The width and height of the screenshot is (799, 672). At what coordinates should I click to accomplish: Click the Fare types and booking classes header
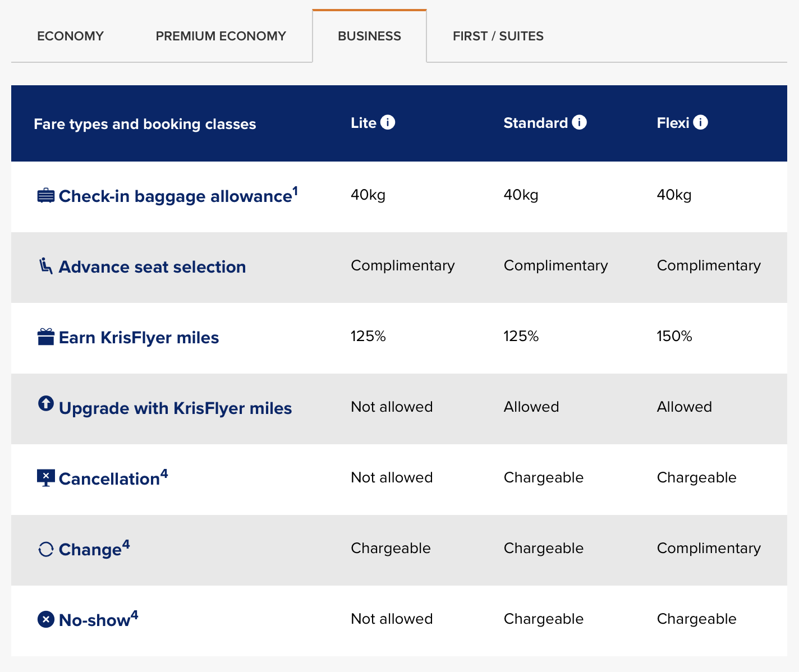point(145,123)
